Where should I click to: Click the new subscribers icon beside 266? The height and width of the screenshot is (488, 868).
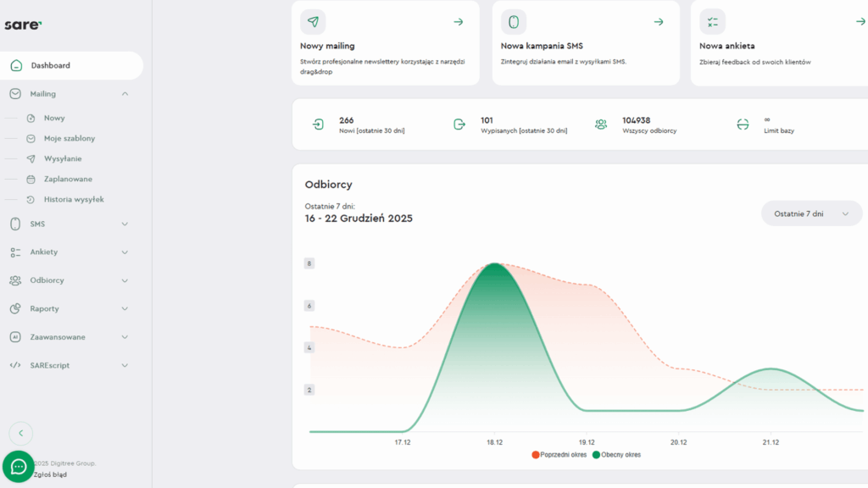pyautogui.click(x=318, y=125)
